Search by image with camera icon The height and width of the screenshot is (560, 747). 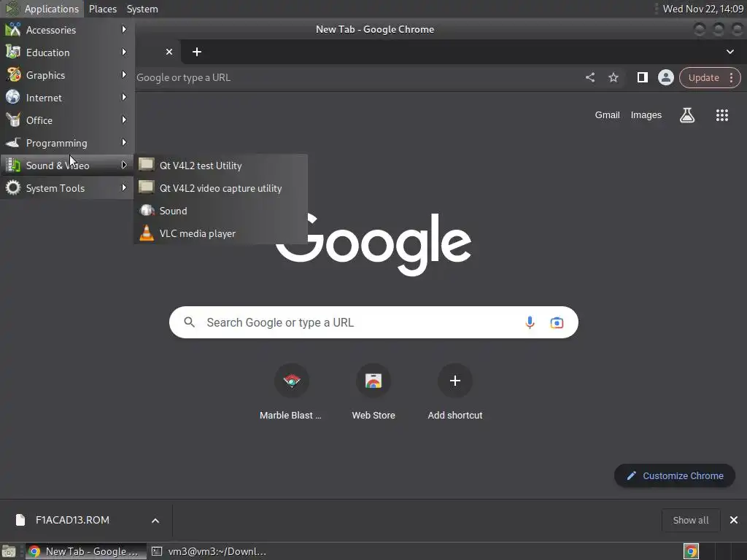[x=557, y=322]
